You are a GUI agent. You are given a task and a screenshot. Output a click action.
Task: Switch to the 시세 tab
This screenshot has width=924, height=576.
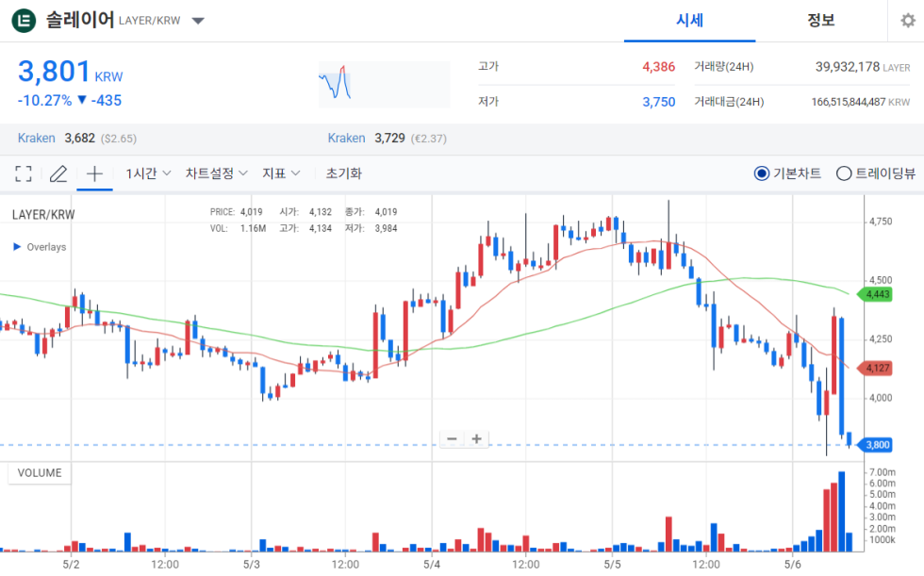click(x=689, y=21)
